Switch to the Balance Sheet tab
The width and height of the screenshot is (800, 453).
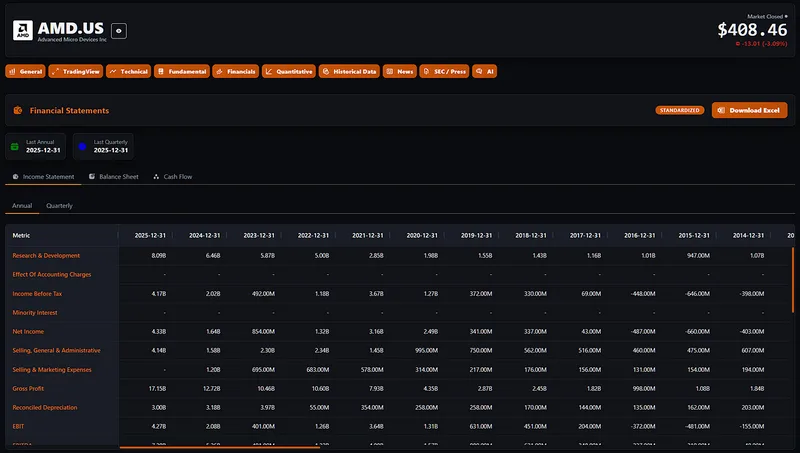(114, 177)
